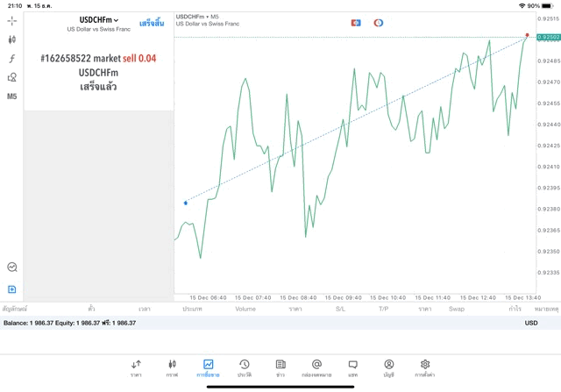Open the ราคา (Quotes) tab
This screenshot has width=561, height=392.
tap(136, 367)
